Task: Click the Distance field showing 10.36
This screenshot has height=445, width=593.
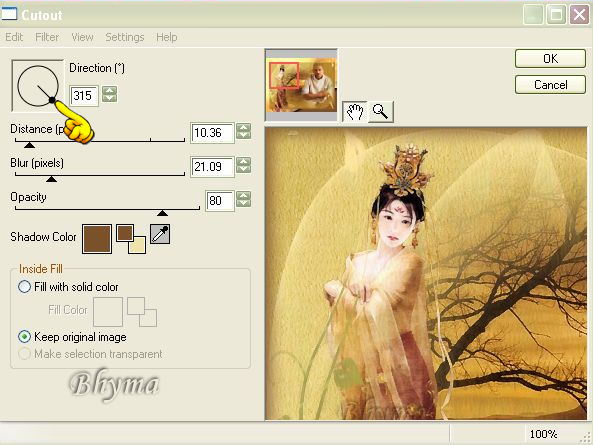Action: tap(212, 133)
